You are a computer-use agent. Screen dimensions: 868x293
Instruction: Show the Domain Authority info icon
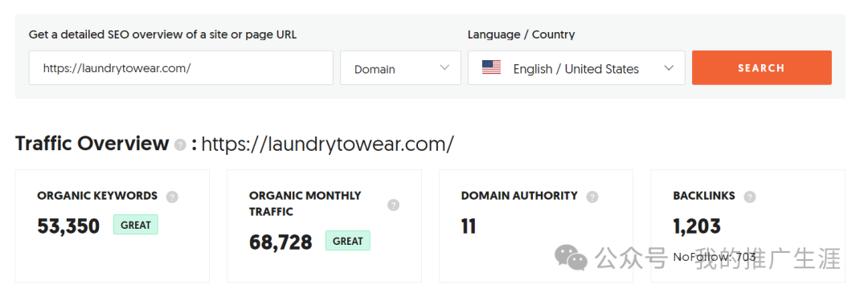(x=592, y=196)
